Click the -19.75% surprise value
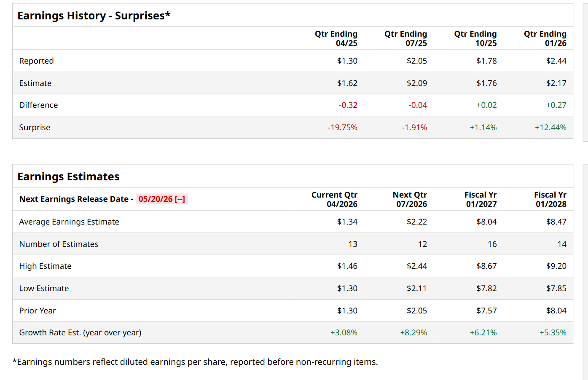 pyautogui.click(x=342, y=127)
